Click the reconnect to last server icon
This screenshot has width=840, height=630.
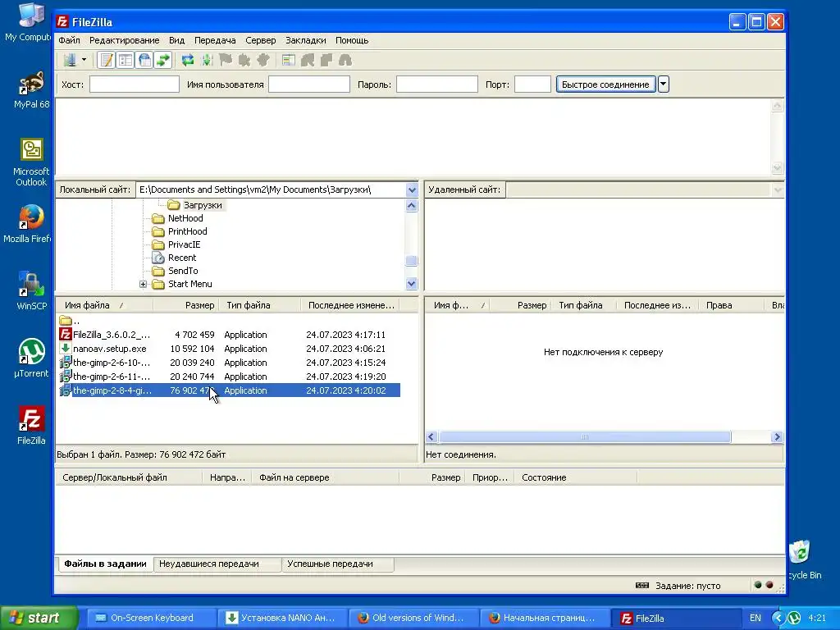[263, 60]
